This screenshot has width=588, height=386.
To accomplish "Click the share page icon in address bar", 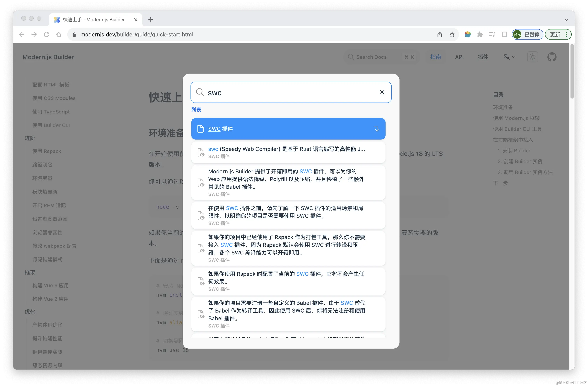I will coord(439,35).
